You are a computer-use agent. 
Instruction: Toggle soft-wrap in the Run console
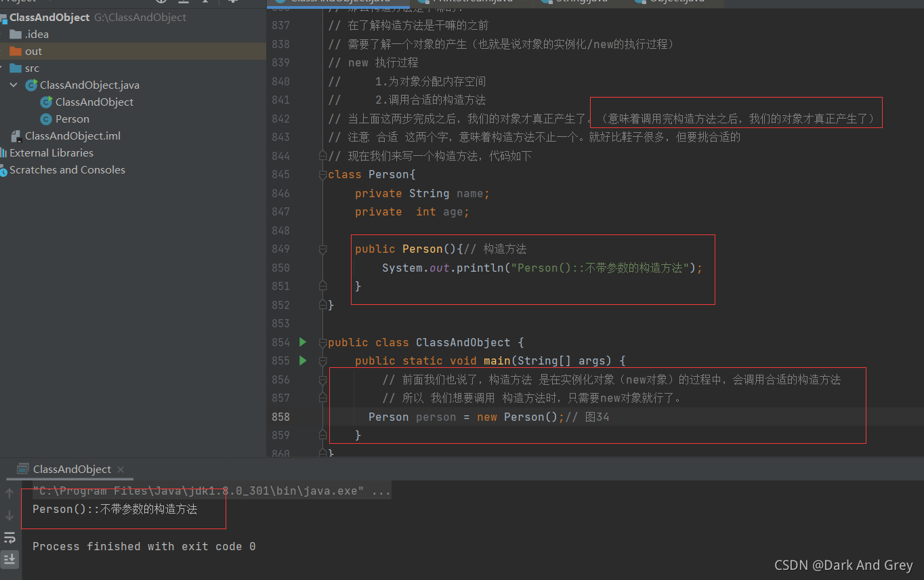tap(9, 538)
